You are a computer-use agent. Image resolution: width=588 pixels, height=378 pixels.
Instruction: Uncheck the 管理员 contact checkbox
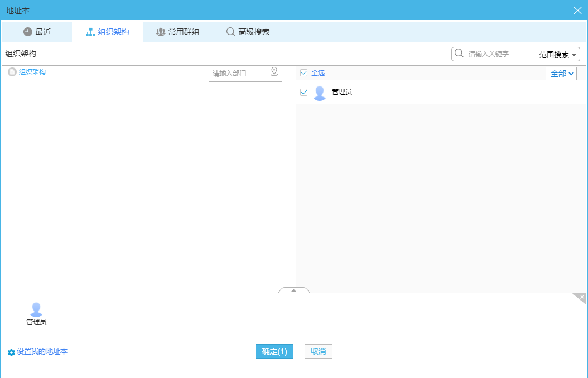303,92
